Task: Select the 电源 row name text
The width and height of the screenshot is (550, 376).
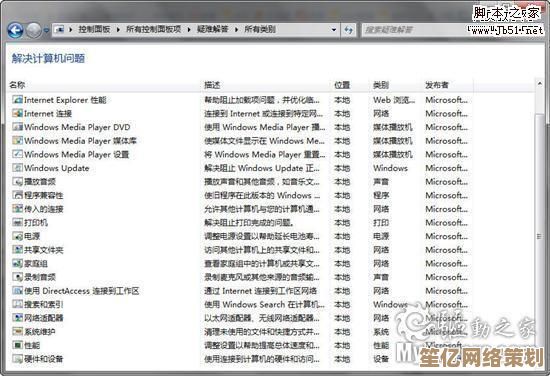Action: (32, 236)
